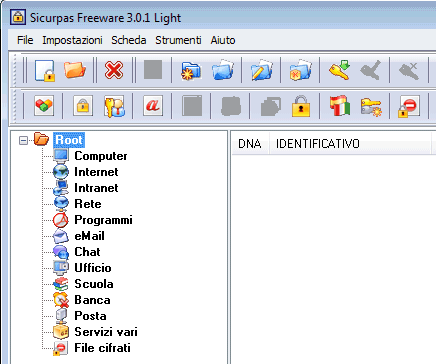436x364 pixels.
Task: Click the gold key with green arrow icon
Action: coord(339,70)
